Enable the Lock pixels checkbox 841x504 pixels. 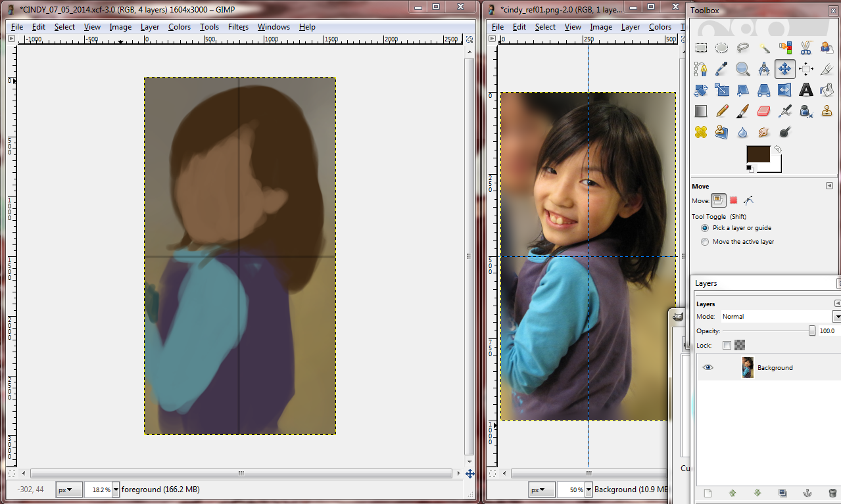[x=727, y=345]
